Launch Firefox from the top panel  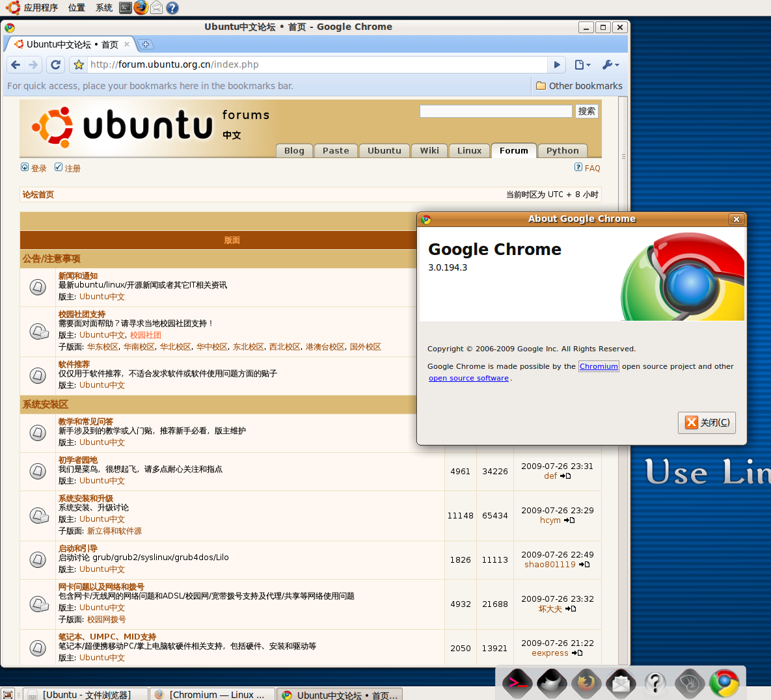click(141, 7)
